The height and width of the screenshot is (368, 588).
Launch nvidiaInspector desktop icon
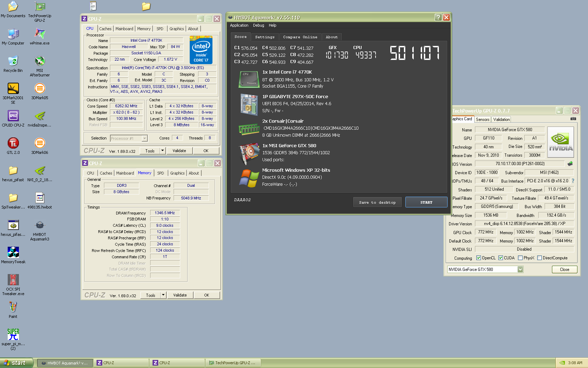[x=40, y=119]
